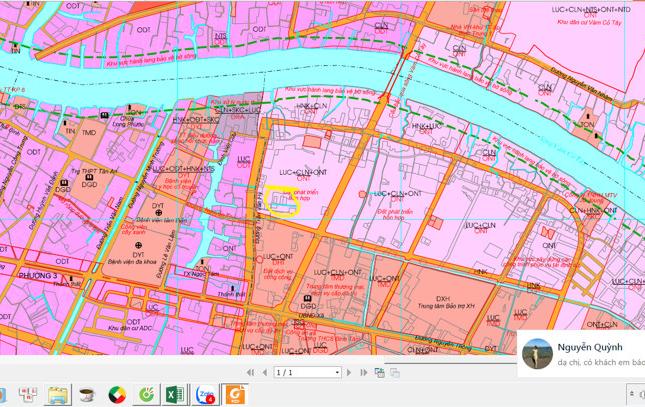Open File Explorer from the taskbar

[59, 395]
